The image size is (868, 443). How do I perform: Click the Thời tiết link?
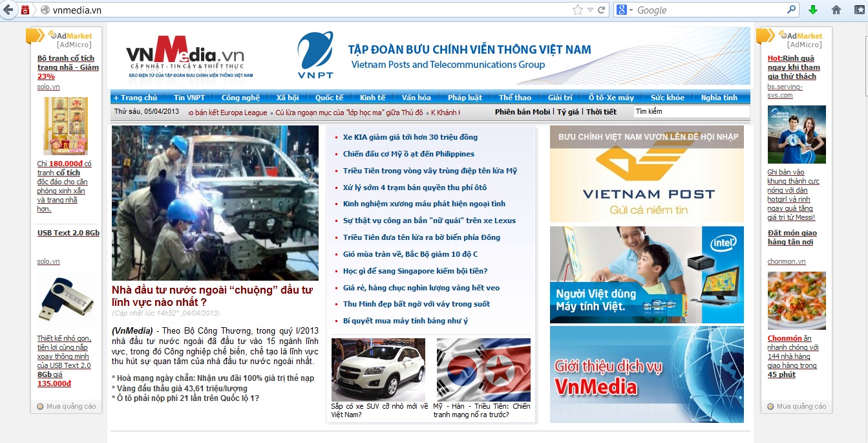tap(601, 112)
